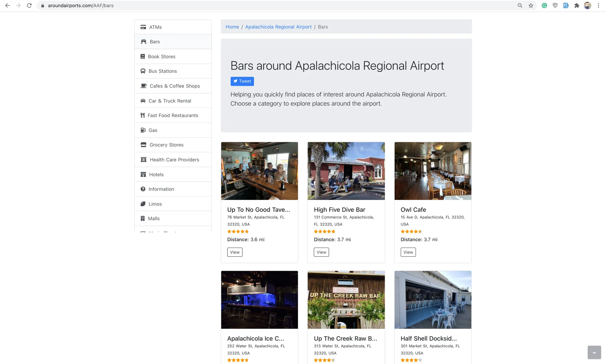
Task: Open the blue square extension icon
Action: pyautogui.click(x=566, y=5)
